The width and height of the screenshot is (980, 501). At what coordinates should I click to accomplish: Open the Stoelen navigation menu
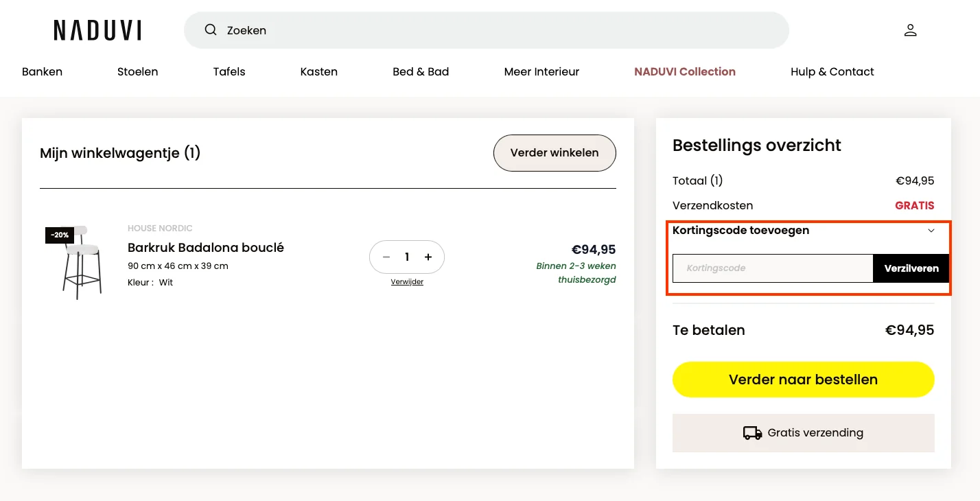point(137,71)
